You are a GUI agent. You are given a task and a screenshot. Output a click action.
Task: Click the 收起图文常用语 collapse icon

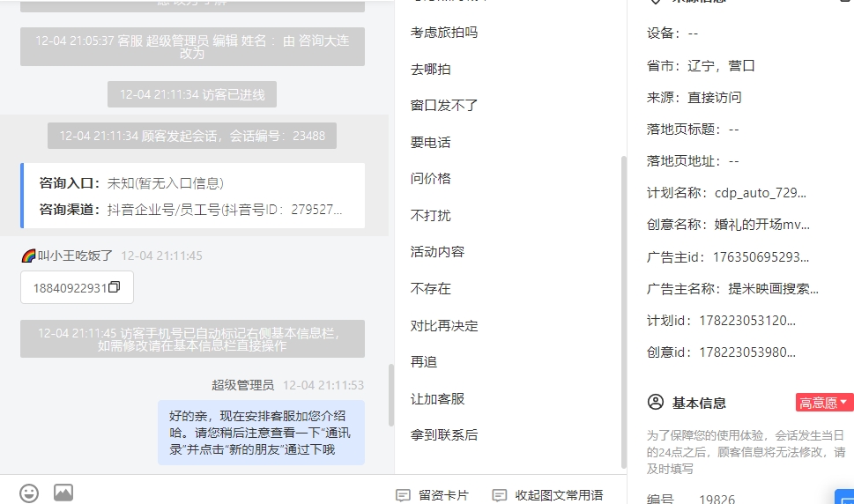pos(500,495)
